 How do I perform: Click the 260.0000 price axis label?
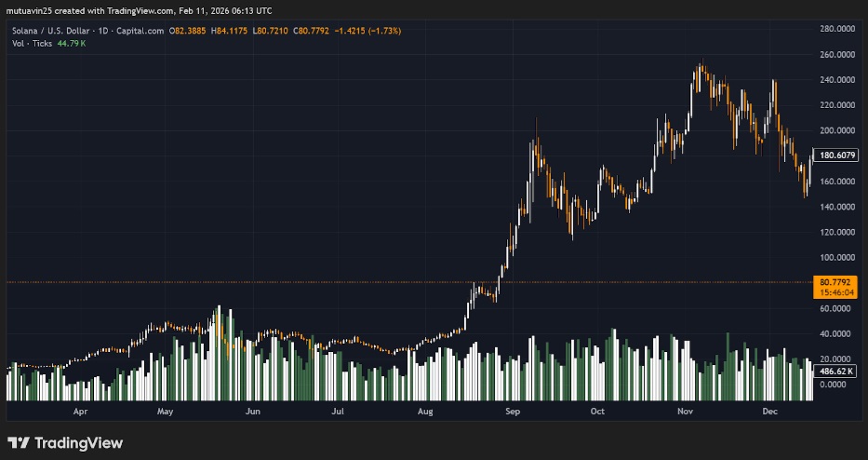pos(837,55)
